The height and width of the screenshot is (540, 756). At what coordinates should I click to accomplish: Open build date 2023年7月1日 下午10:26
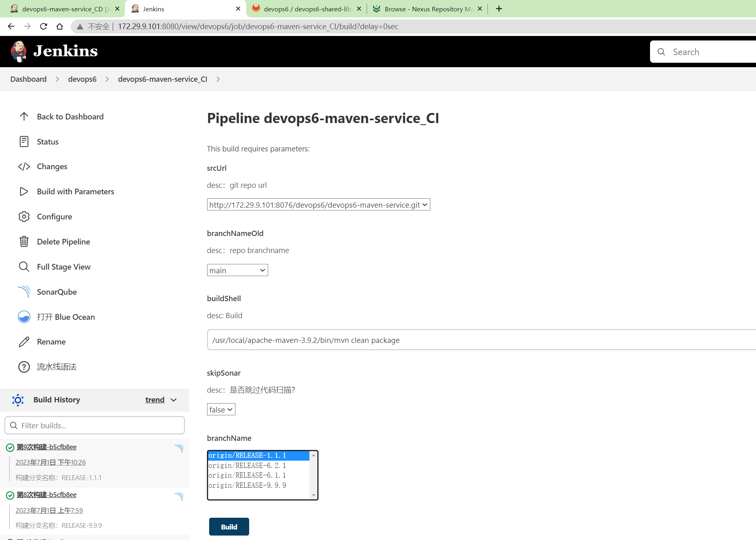pyautogui.click(x=51, y=462)
